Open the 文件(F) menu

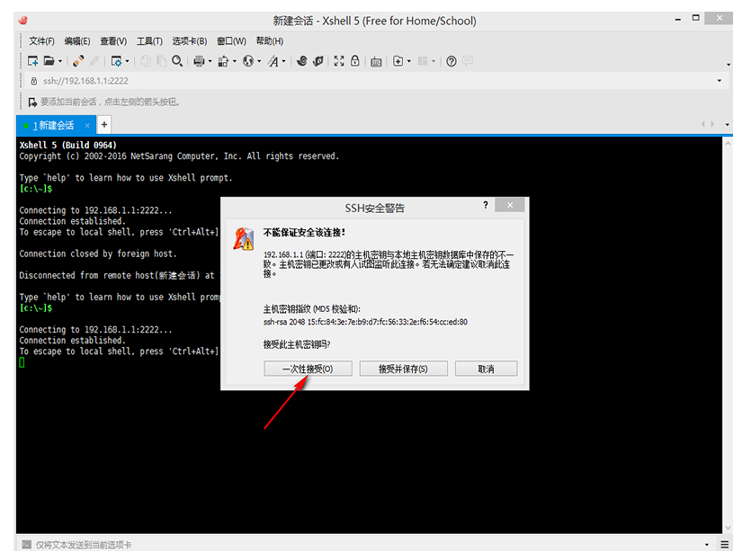coord(41,40)
